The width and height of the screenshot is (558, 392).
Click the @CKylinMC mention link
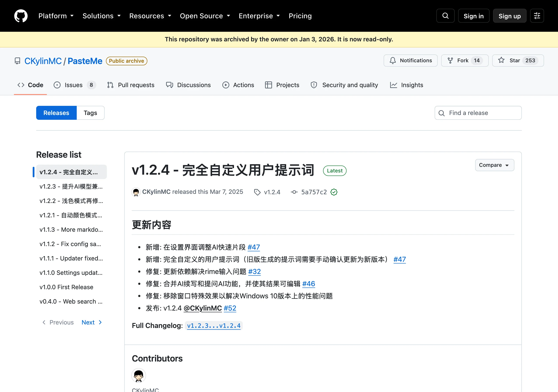point(203,308)
